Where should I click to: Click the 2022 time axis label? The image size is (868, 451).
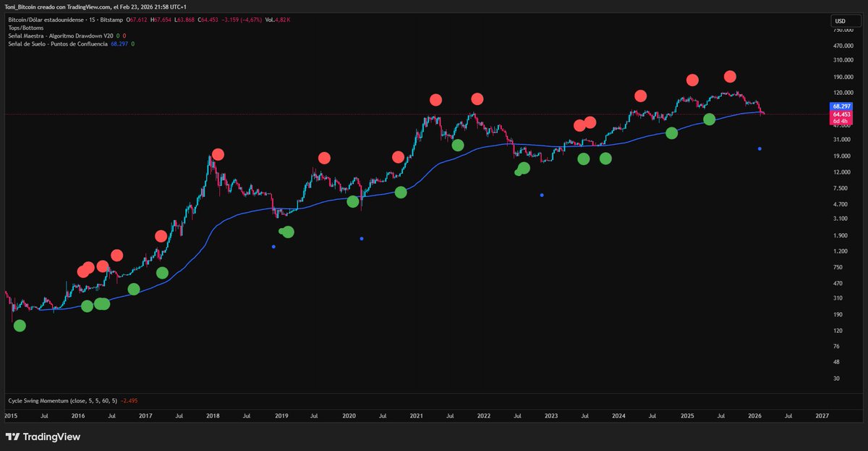point(483,416)
